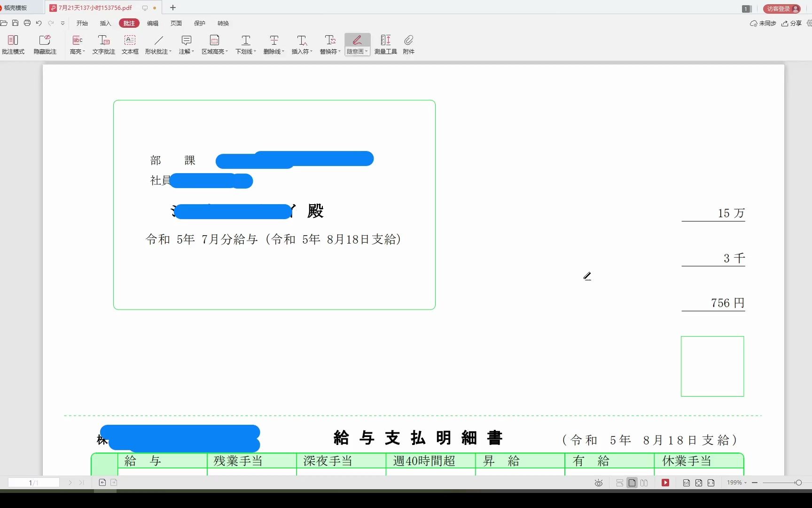Screen dimensions: 812x508
Task: Click the 附件 attachment paperclip tool
Action: tap(409, 45)
